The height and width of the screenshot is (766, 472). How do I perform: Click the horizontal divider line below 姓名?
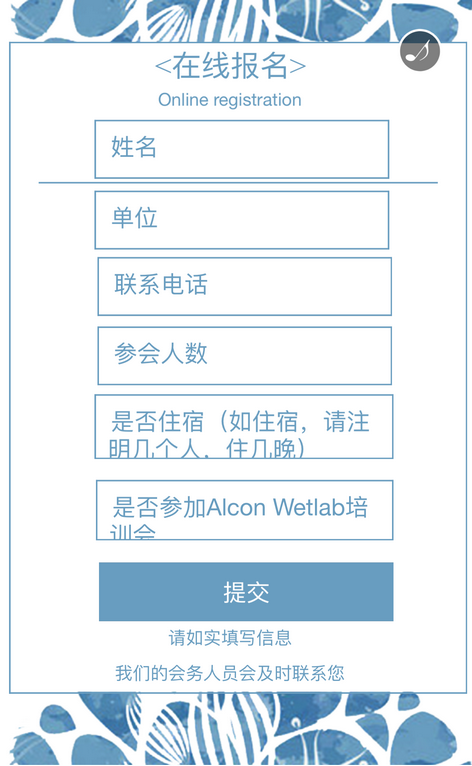coord(238,183)
